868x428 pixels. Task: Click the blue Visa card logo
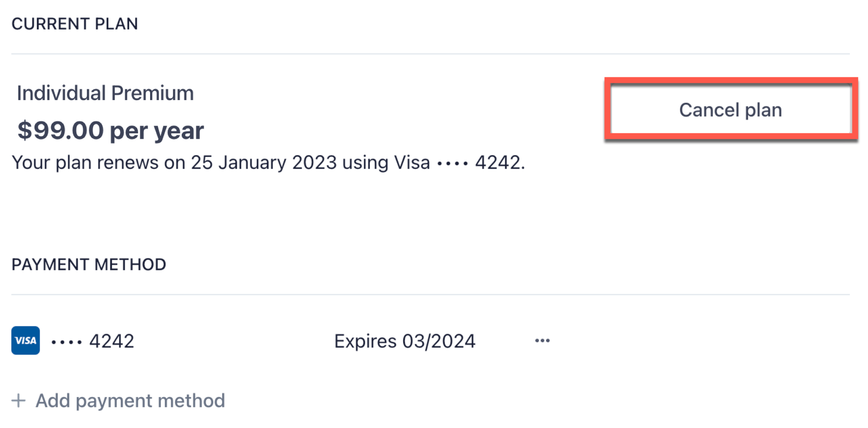tap(25, 340)
